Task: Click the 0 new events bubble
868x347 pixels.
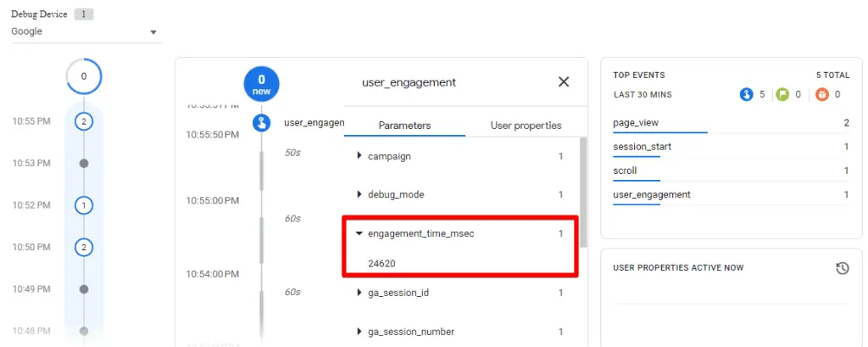Action: tap(261, 84)
